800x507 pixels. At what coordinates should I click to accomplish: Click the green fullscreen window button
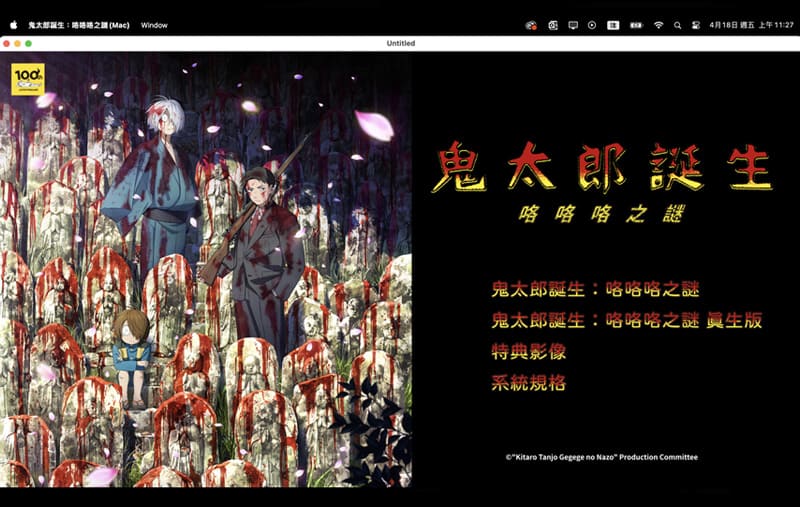29,43
